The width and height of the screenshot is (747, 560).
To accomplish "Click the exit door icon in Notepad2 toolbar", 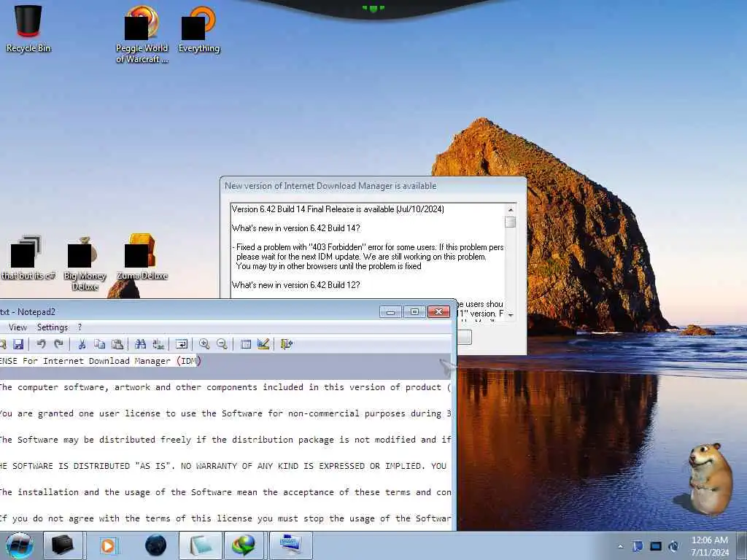I will pyautogui.click(x=286, y=344).
